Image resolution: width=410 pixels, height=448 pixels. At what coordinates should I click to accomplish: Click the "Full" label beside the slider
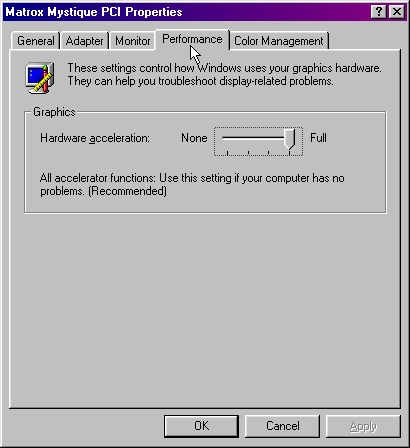318,138
